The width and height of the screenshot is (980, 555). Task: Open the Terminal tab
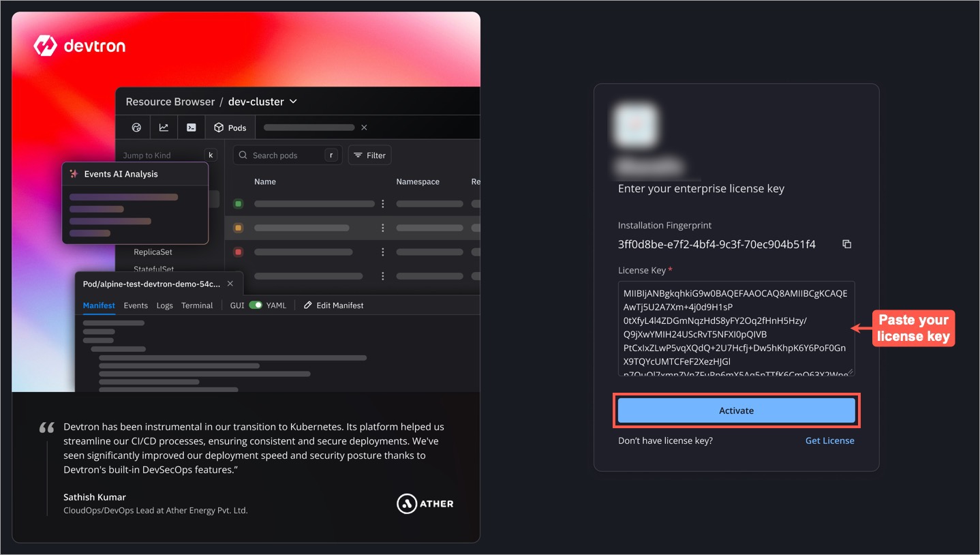click(196, 305)
